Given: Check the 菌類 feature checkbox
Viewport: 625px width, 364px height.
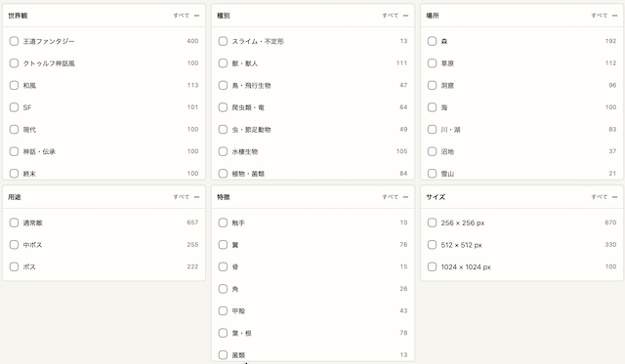Looking at the screenshot, I should [223, 355].
